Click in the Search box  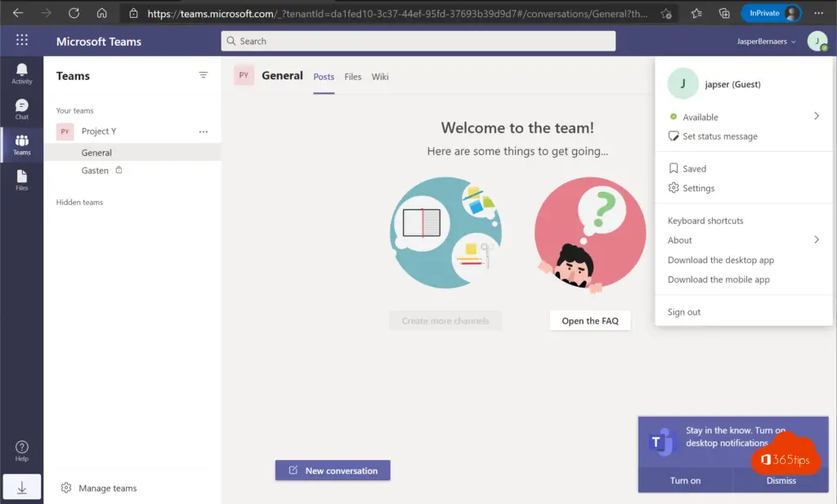(418, 41)
